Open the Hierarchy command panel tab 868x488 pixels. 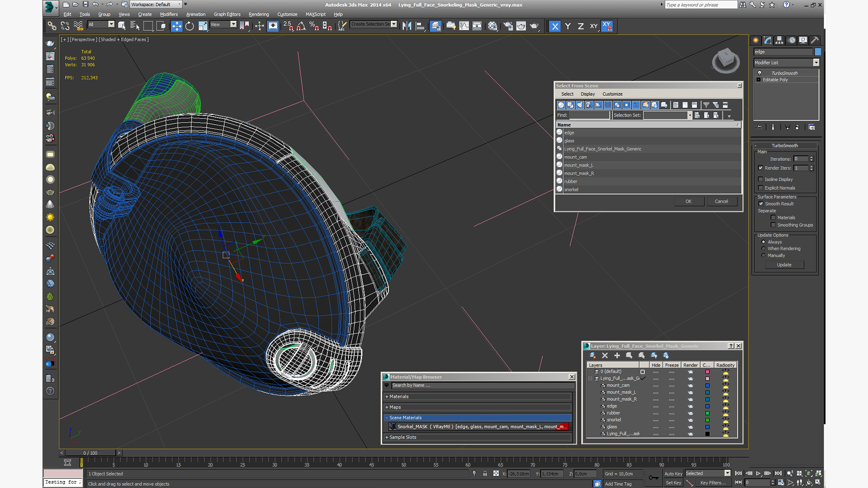(779, 40)
